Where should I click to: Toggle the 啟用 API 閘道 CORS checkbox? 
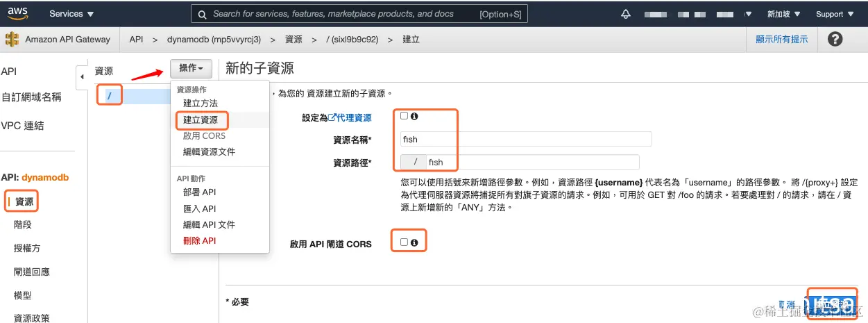pyautogui.click(x=405, y=242)
